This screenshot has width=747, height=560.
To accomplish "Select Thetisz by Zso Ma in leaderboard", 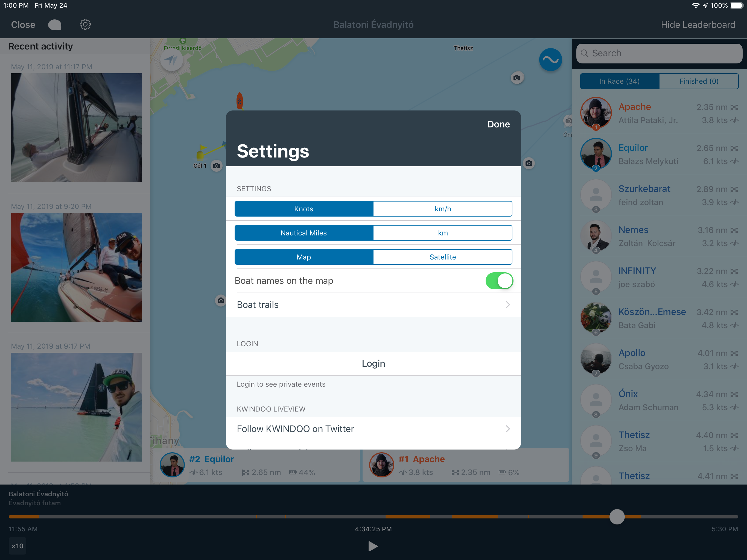I will [659, 441].
